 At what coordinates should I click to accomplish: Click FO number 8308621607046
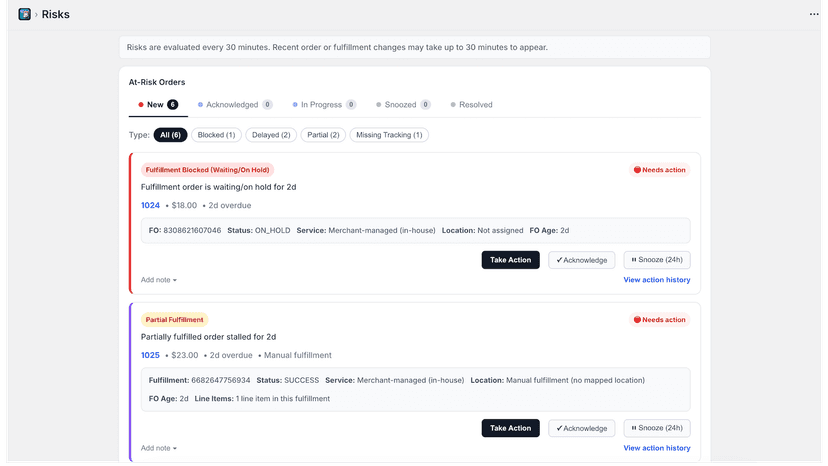coord(192,231)
